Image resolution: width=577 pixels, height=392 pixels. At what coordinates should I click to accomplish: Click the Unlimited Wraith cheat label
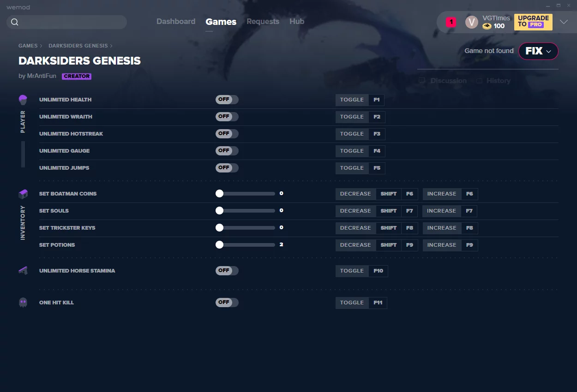[x=66, y=117]
